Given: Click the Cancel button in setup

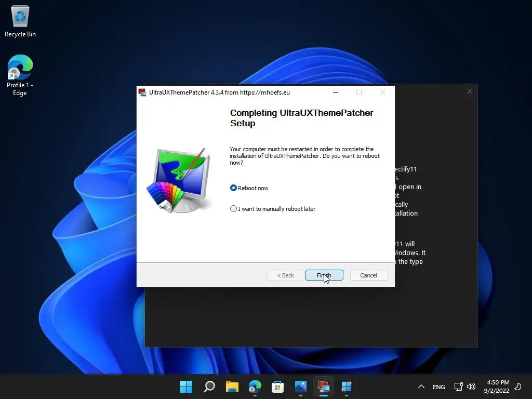Looking at the screenshot, I should [x=368, y=275].
